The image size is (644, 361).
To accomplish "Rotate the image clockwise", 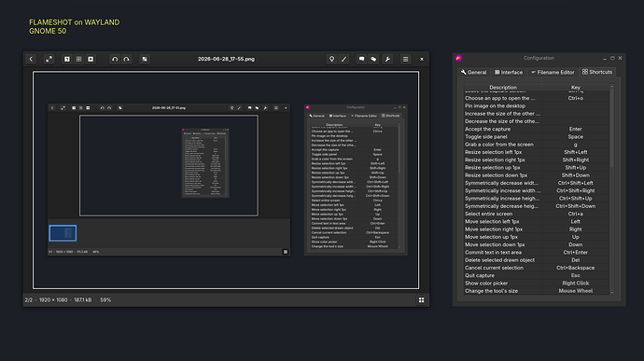I will point(127,59).
